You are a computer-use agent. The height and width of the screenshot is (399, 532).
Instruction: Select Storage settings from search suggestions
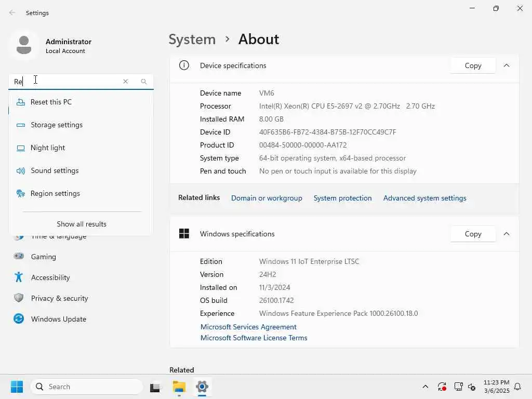(81, 125)
